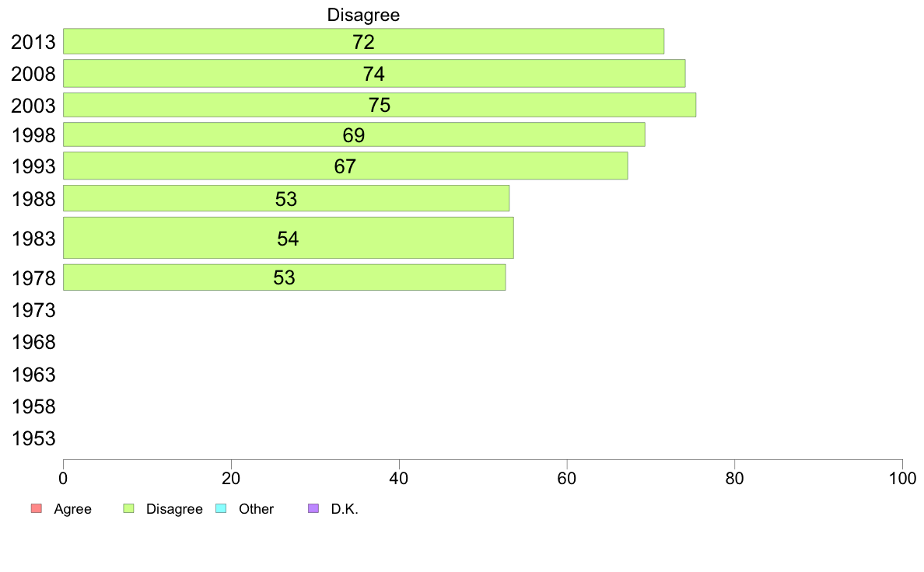The image size is (924, 572).
Task: Select the 1998 bar showing 69
Action: click(x=354, y=134)
